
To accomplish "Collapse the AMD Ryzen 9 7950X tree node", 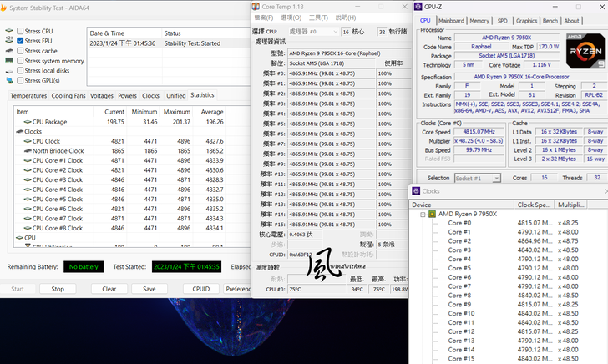I will (423, 214).
